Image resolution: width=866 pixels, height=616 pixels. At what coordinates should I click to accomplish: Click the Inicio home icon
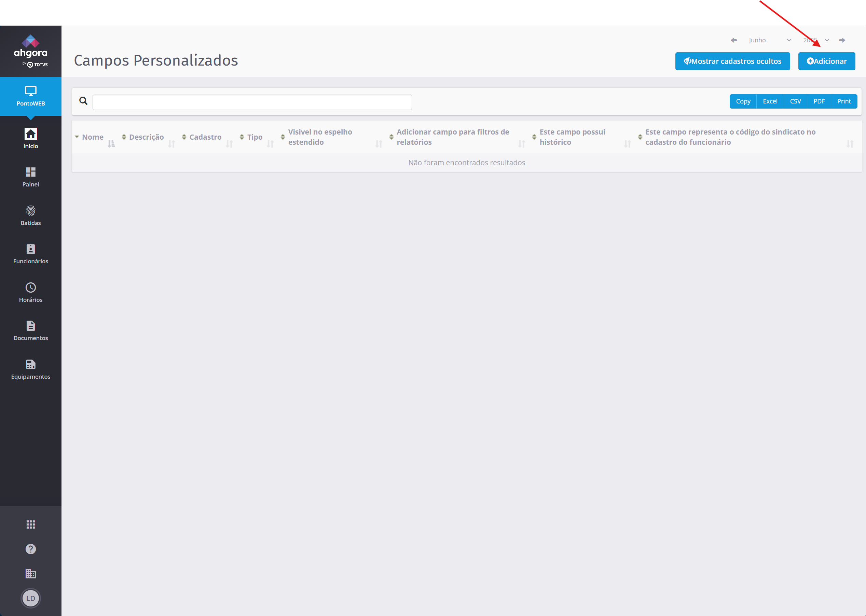[x=30, y=138]
